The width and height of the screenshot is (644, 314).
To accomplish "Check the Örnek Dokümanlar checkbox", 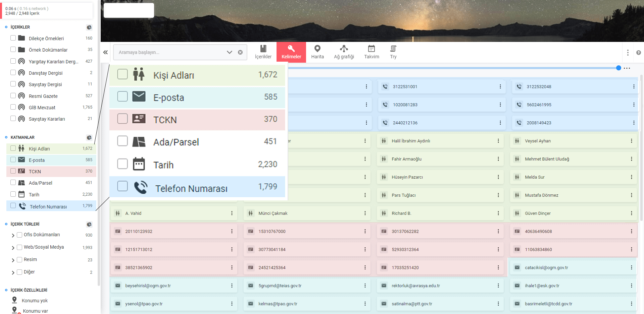I will (x=13, y=49).
